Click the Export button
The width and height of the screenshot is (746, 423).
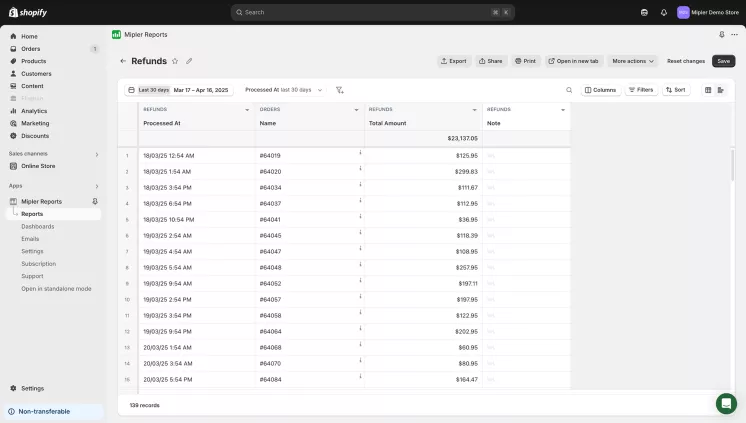454,61
